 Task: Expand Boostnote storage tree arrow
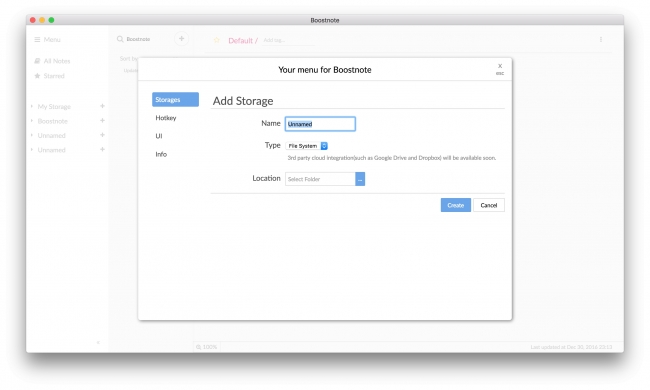pos(32,121)
